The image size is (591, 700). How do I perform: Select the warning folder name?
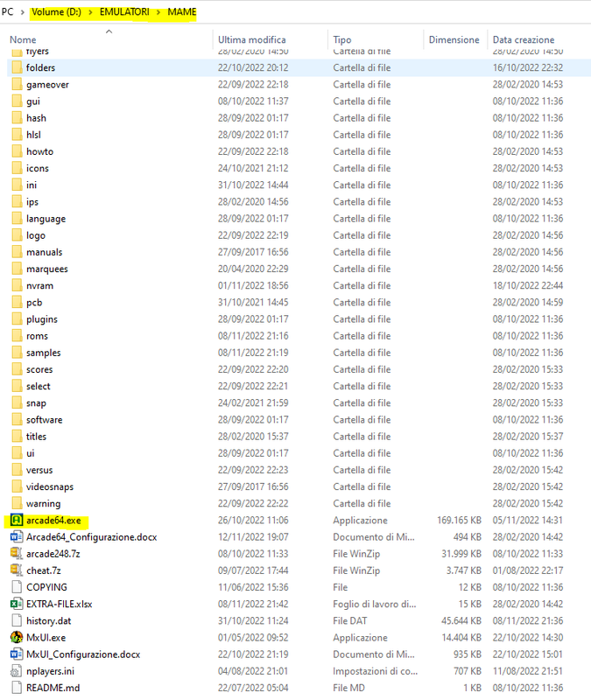coord(43,503)
